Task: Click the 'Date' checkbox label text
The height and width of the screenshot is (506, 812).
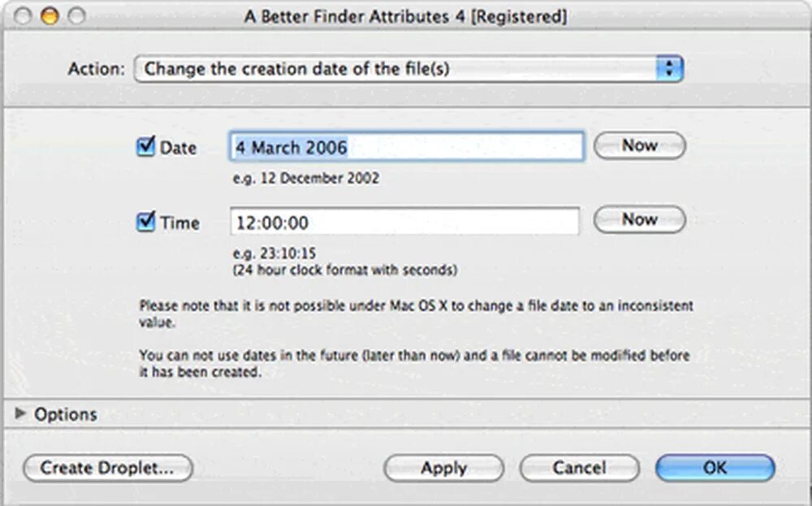Action: tap(178, 148)
